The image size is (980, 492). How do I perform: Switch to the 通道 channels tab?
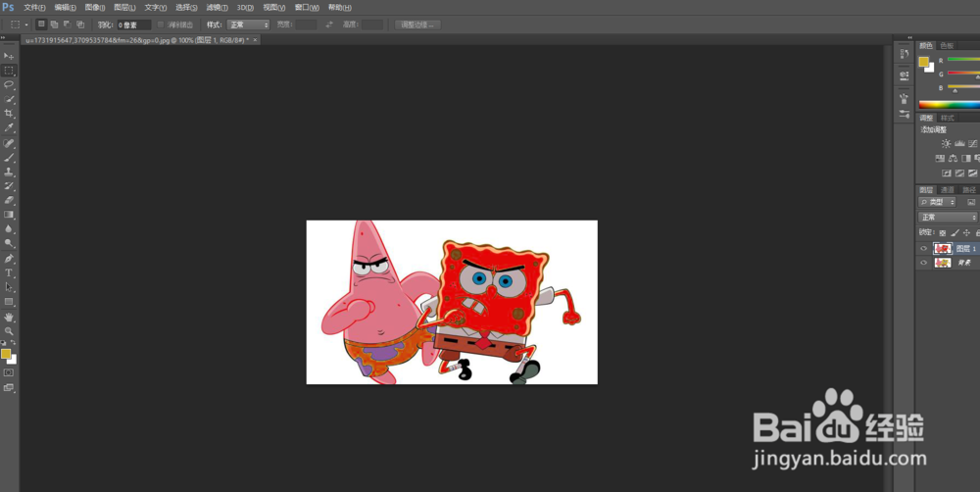click(x=948, y=189)
